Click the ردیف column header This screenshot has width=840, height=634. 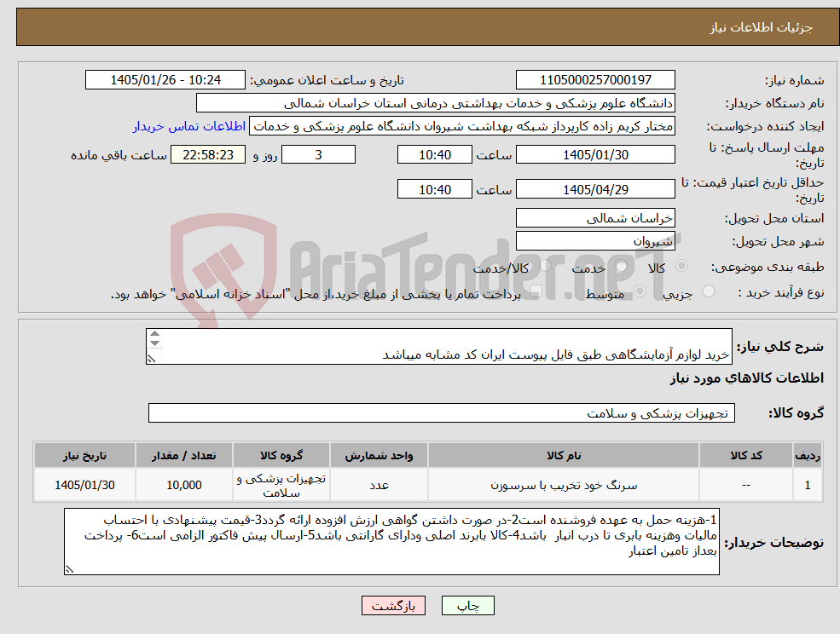808,456
